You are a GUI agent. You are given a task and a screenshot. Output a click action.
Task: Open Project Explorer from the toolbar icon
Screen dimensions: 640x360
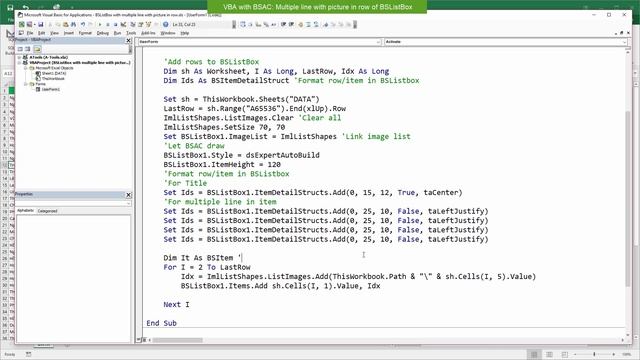click(133, 24)
